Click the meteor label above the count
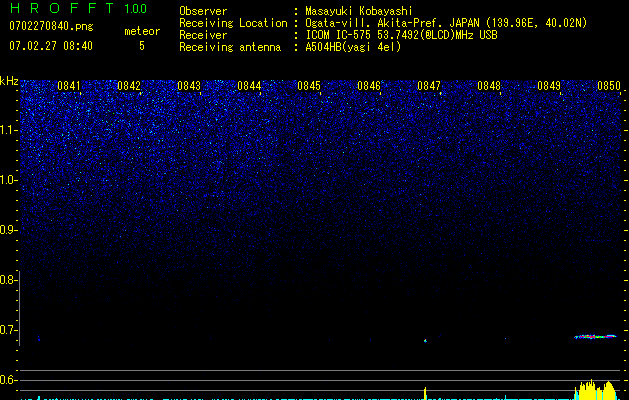Image resolution: width=629 pixels, height=400 pixels. coord(142,31)
